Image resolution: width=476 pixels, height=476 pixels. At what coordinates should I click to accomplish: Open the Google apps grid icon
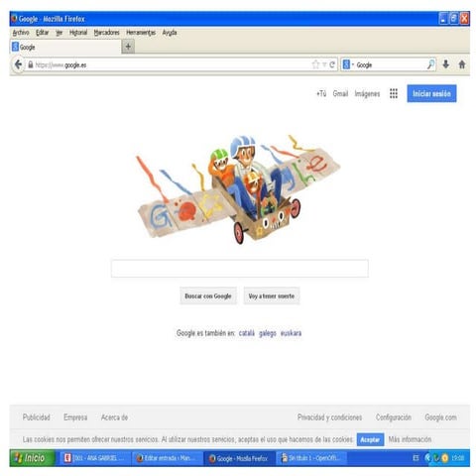coord(394,93)
